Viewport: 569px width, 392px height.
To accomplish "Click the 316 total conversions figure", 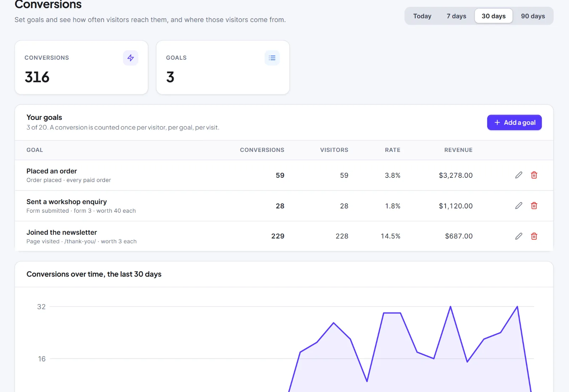I will (37, 77).
